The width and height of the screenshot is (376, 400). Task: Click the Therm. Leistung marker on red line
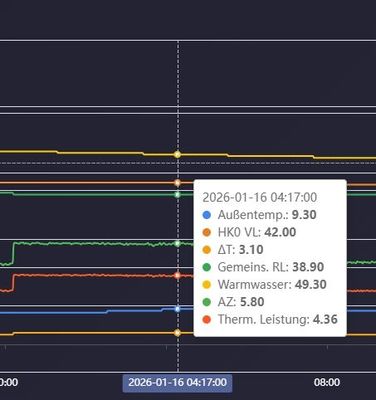(178, 275)
